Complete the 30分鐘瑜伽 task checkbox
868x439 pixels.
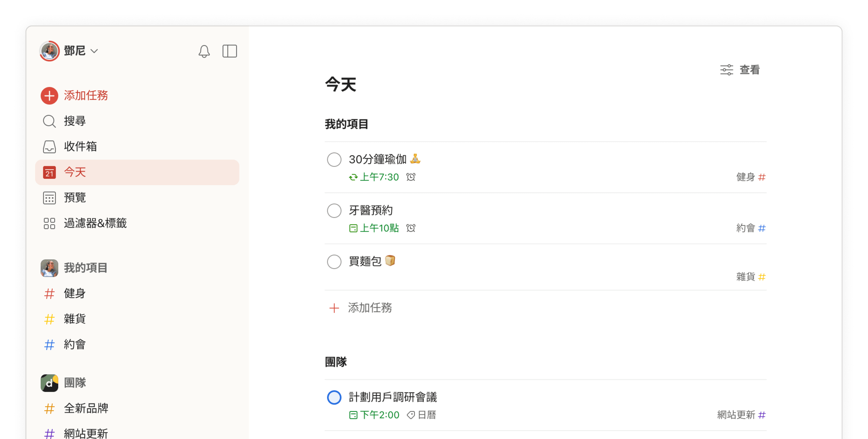click(334, 160)
